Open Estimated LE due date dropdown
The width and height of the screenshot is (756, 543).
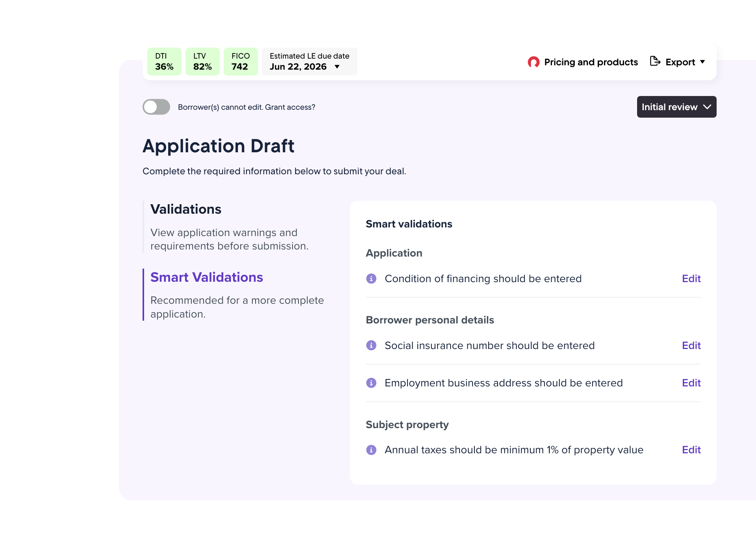click(337, 67)
